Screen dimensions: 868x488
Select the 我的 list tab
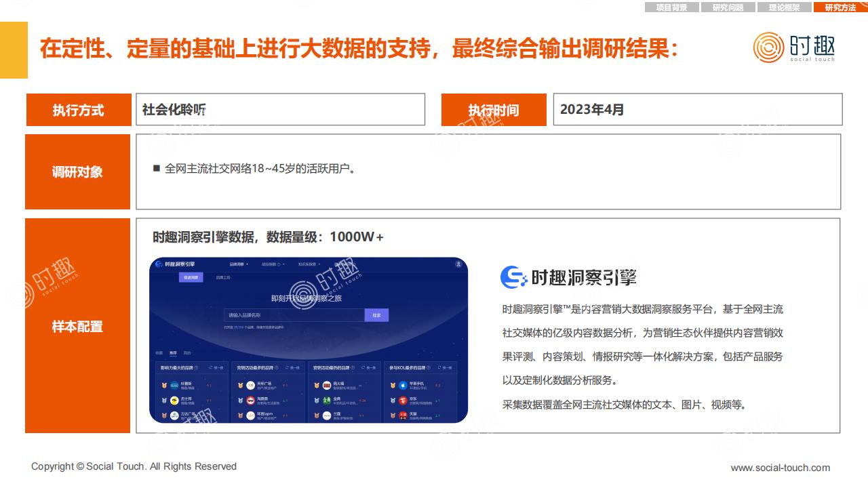coord(187,353)
